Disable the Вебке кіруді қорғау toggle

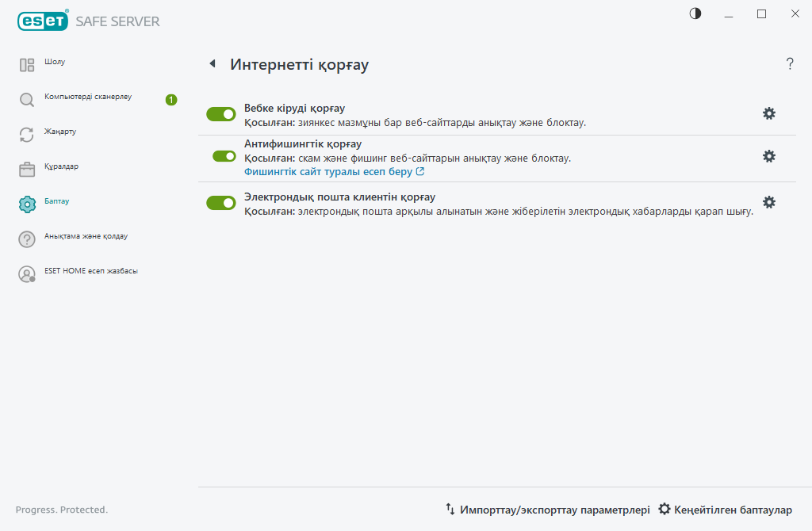pyautogui.click(x=221, y=114)
